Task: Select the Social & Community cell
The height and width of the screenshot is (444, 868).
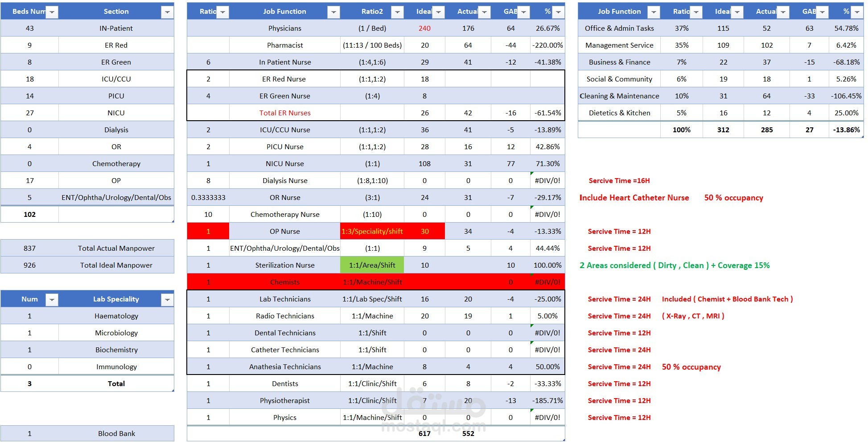Action: (619, 79)
